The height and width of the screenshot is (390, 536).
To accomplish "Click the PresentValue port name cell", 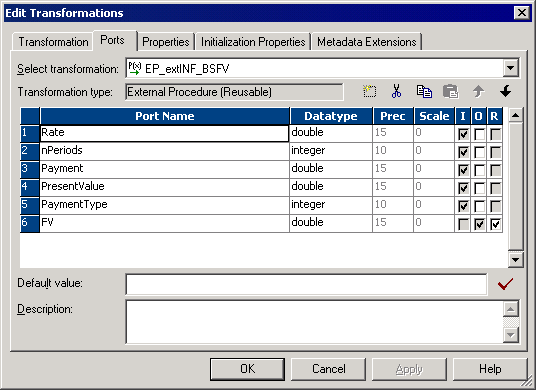I will coord(164,187).
